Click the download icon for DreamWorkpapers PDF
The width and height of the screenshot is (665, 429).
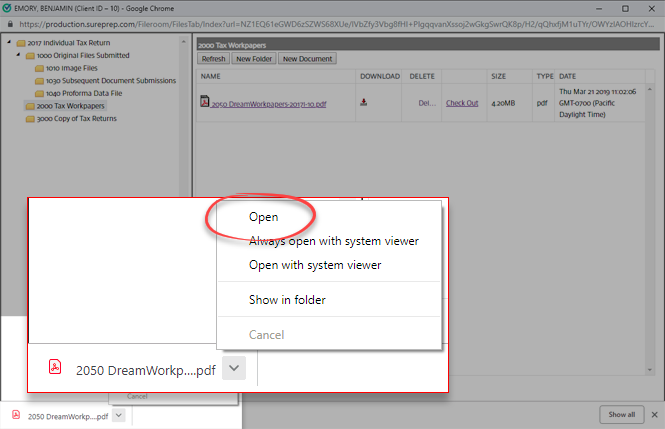(364, 102)
